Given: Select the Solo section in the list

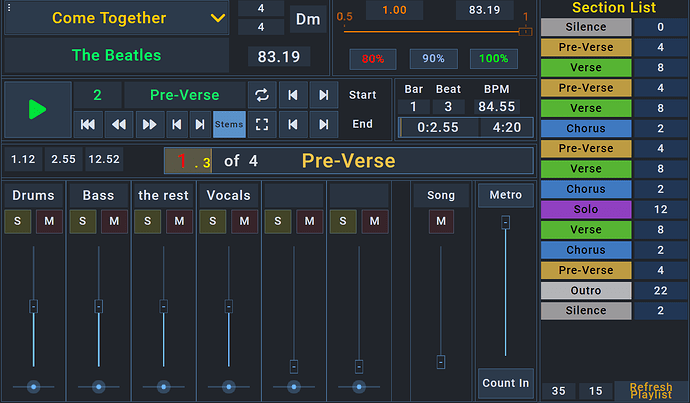Looking at the screenshot, I should (x=586, y=209).
